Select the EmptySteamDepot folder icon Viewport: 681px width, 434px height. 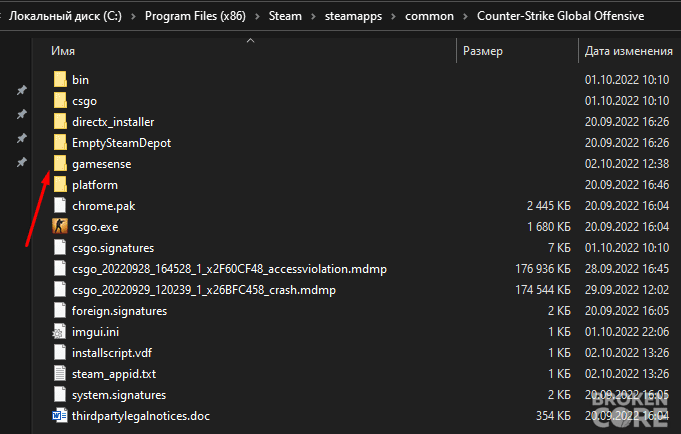click(x=60, y=142)
